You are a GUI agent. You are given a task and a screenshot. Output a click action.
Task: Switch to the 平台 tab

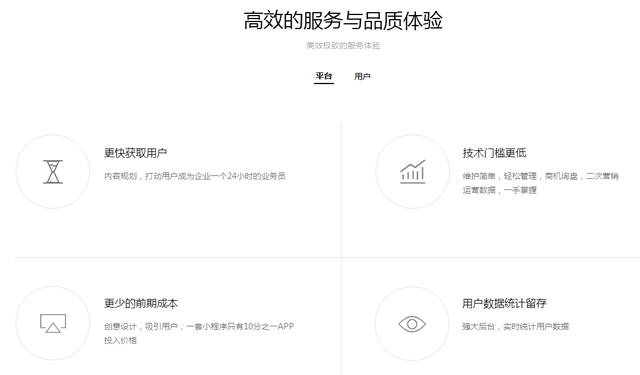[x=324, y=76]
